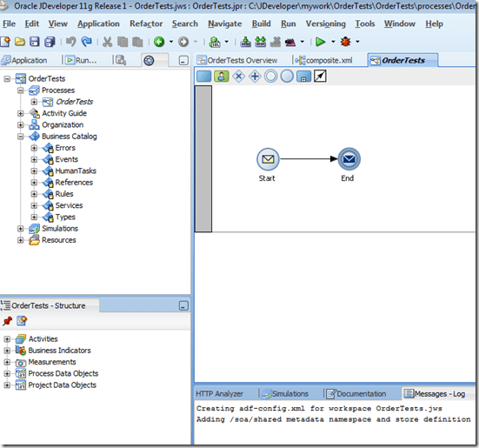Switch to the Application navigator tab
This screenshot has width=479, height=448.
[24, 60]
